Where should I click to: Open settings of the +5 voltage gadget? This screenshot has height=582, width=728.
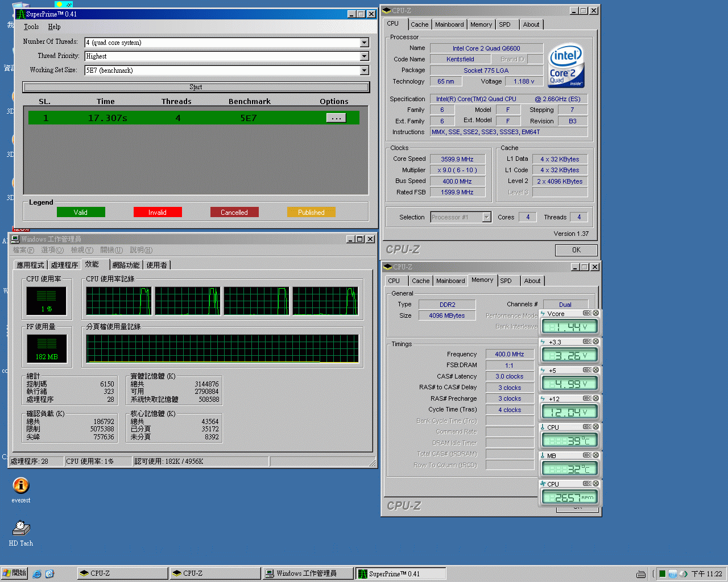[587, 370]
